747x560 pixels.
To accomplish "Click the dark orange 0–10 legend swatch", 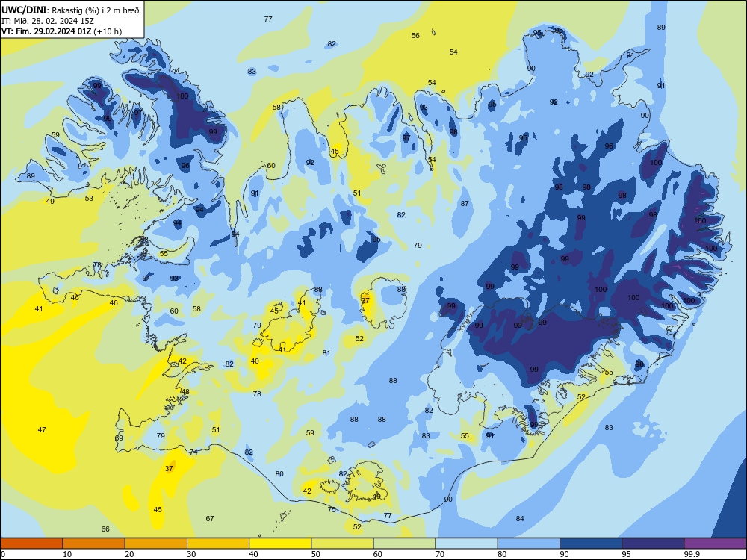I will (31, 544).
